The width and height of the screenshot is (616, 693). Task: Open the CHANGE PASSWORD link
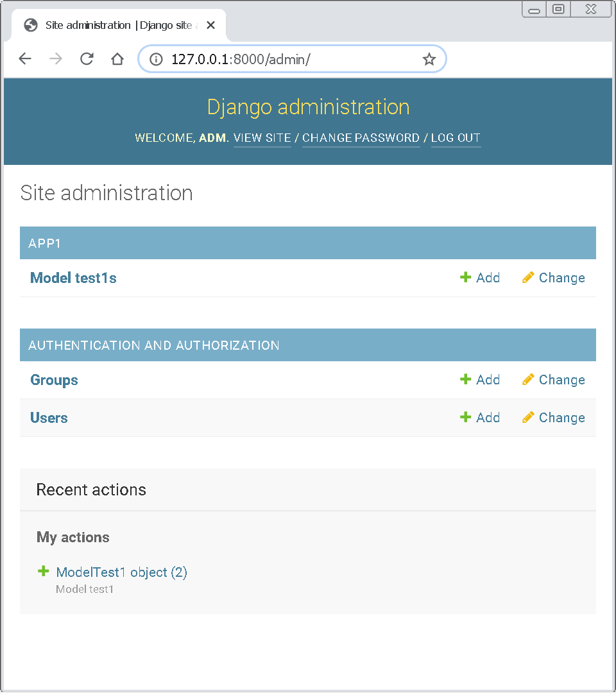[x=361, y=138]
